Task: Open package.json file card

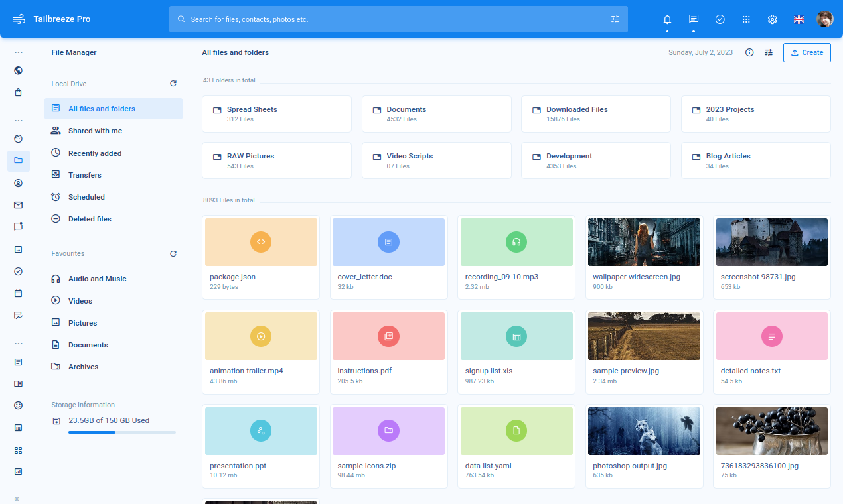Action: click(261, 257)
